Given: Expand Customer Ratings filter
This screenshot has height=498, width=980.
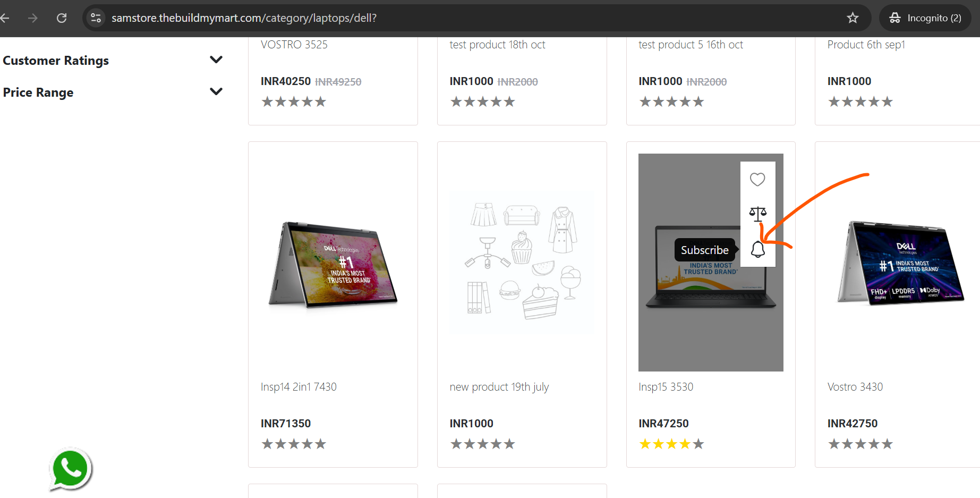Looking at the screenshot, I should pyautogui.click(x=216, y=60).
